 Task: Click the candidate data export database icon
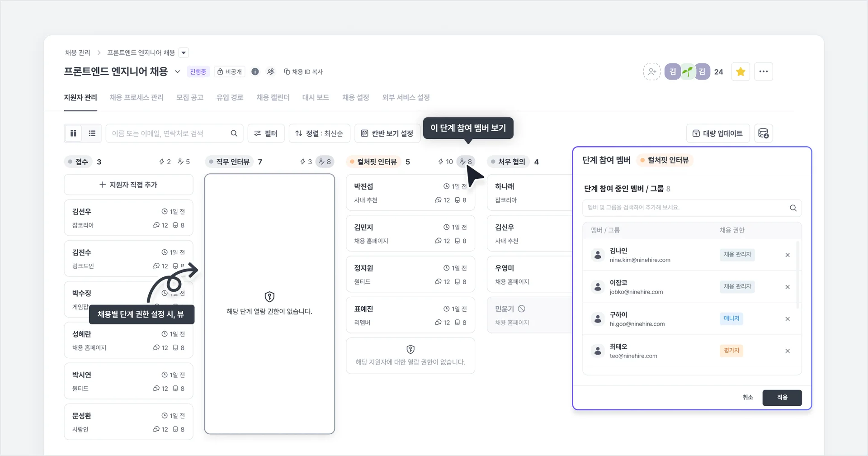tap(764, 133)
